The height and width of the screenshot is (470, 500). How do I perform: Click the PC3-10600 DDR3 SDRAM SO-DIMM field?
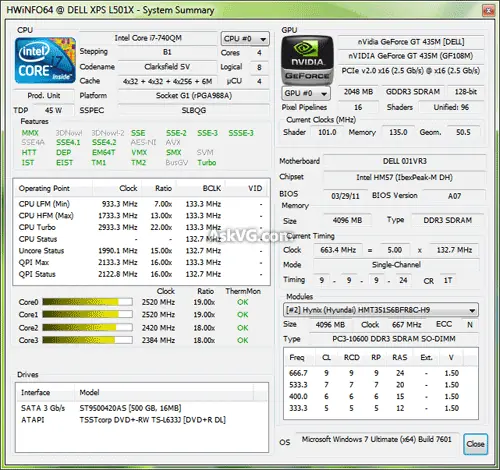click(x=394, y=339)
